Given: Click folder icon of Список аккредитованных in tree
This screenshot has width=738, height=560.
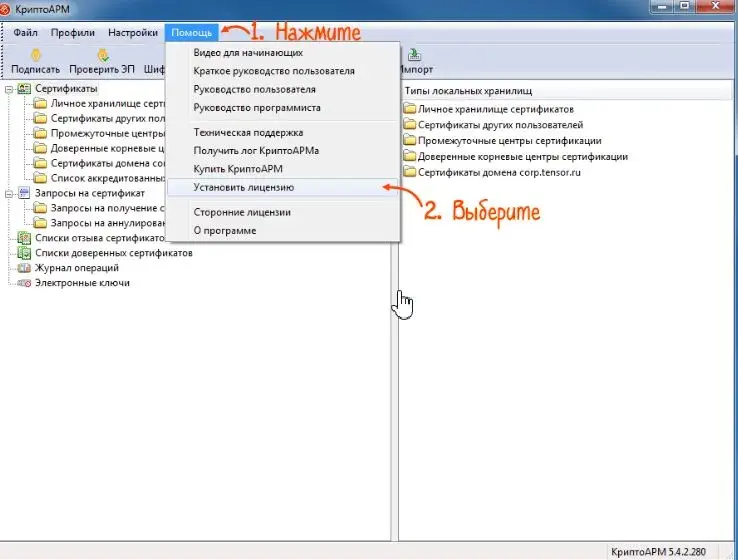Looking at the screenshot, I should pyautogui.click(x=40, y=178).
